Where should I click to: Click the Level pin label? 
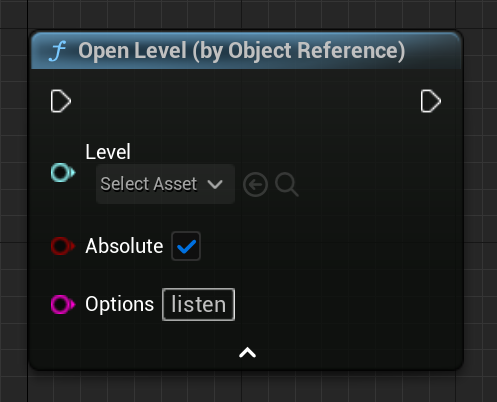point(108,152)
